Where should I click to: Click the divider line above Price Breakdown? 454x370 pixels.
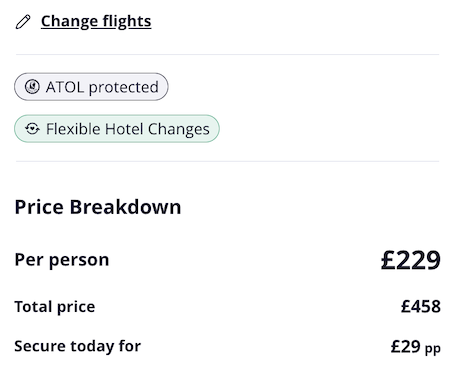(227, 161)
